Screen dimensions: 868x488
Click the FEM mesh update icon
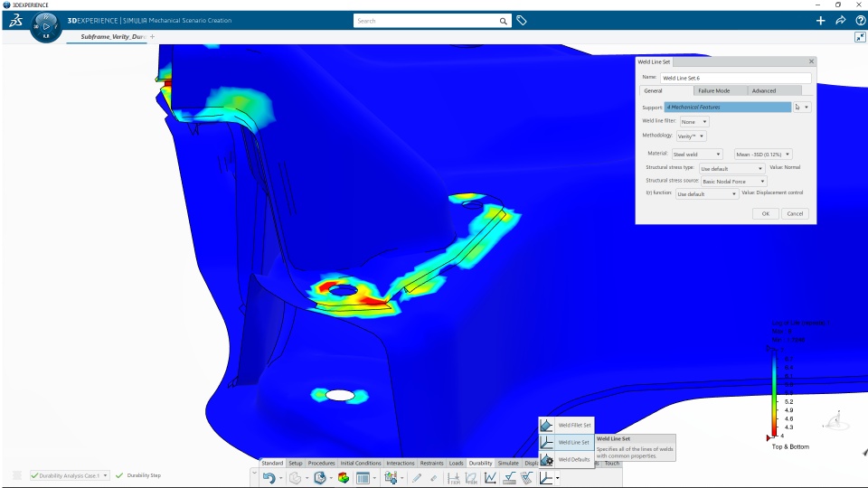click(x=471, y=478)
